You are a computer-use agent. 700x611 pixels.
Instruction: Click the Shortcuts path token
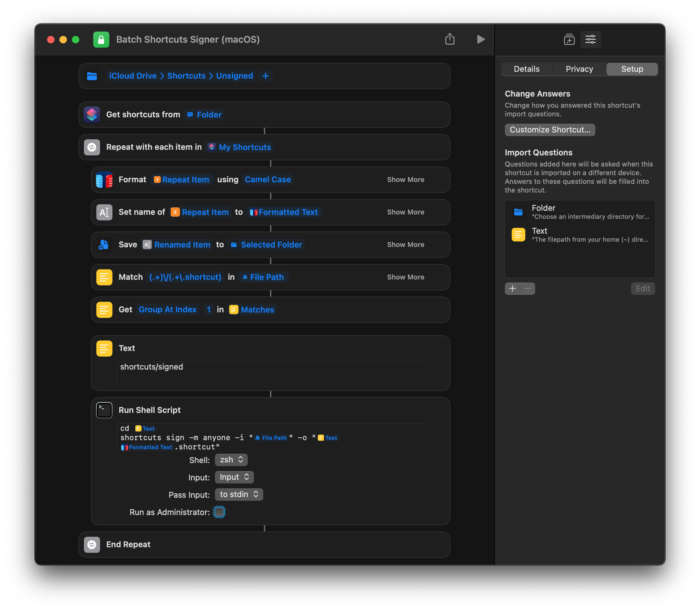[x=186, y=76]
